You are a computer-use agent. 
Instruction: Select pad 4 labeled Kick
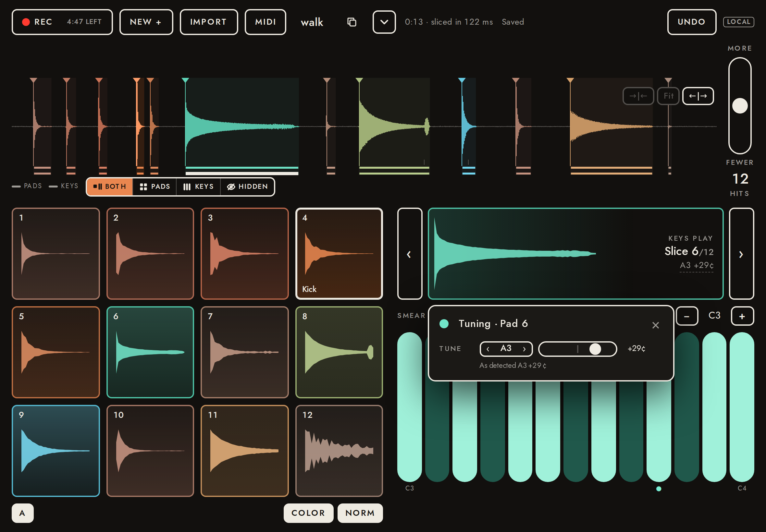(339, 254)
